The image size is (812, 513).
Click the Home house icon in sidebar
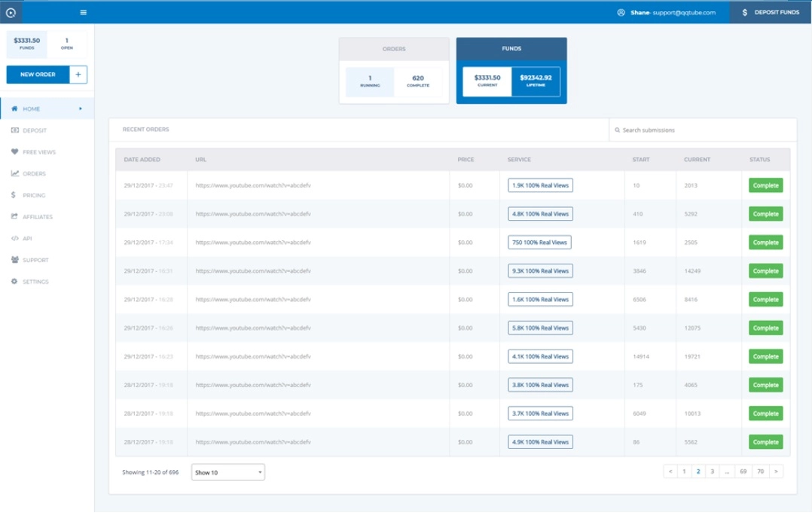click(14, 108)
